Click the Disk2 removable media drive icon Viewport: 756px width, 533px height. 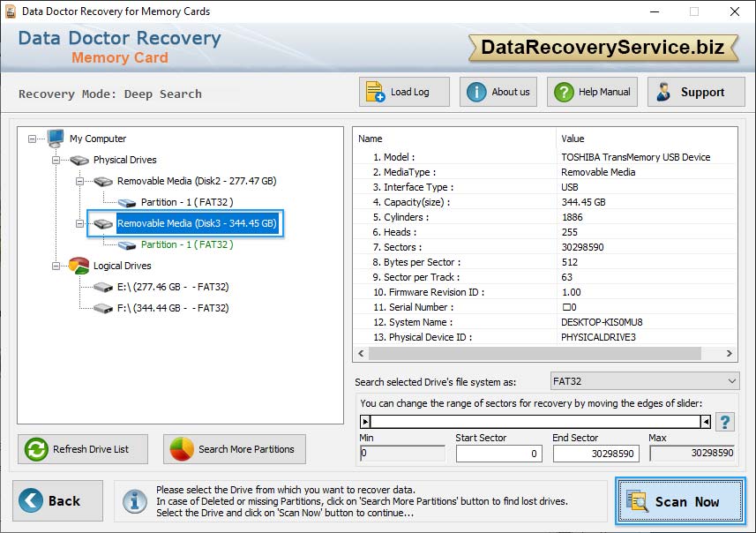[103, 181]
